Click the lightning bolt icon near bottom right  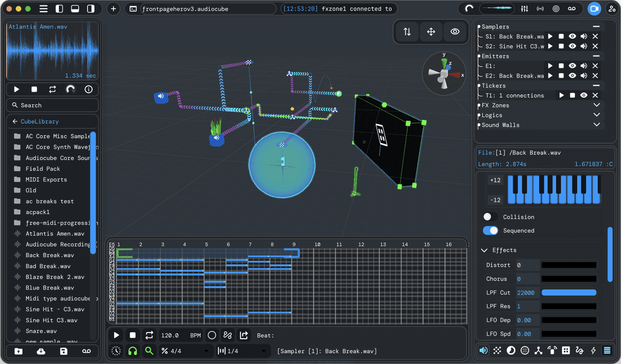[593, 351]
